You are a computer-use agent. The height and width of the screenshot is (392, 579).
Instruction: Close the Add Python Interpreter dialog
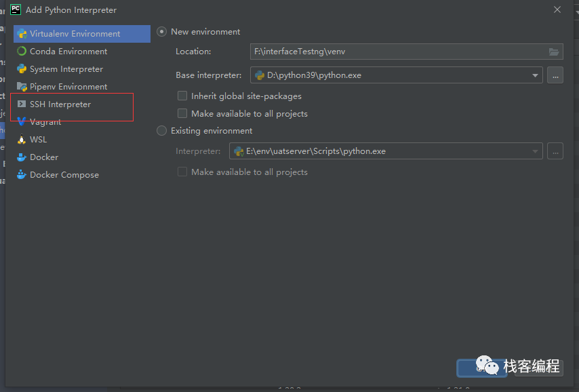point(557,9)
